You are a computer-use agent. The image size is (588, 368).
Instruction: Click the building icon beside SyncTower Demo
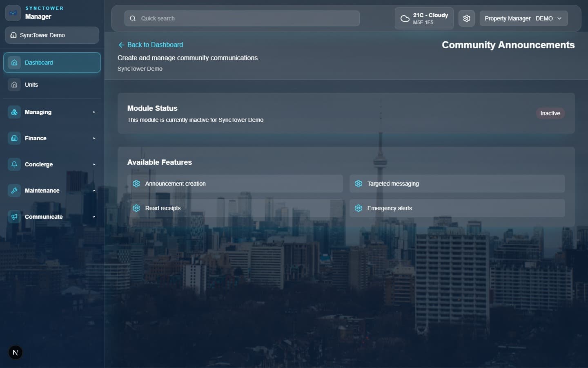click(13, 35)
